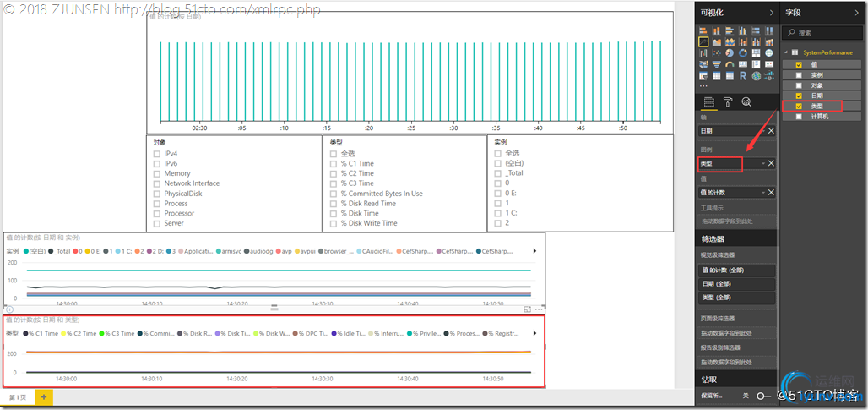Viewport: 868px width, 410px height.
Task: Open the 第1页 page tab
Action: point(18,398)
